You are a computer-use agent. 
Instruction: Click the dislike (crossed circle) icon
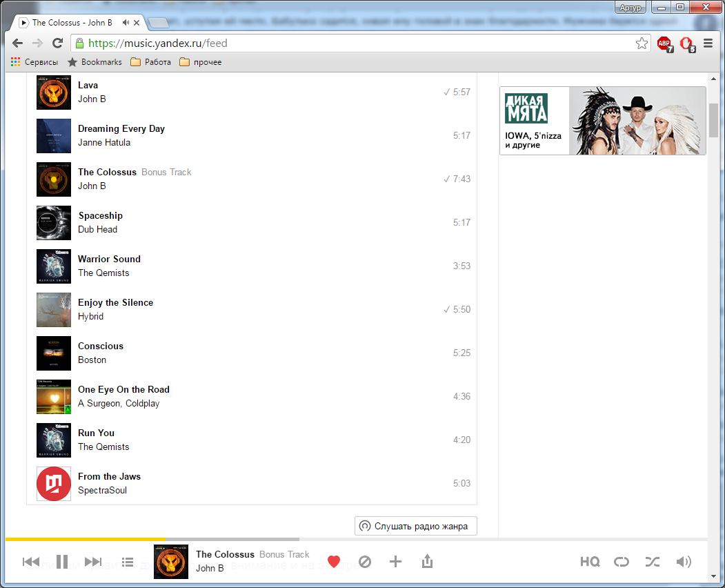tap(365, 562)
